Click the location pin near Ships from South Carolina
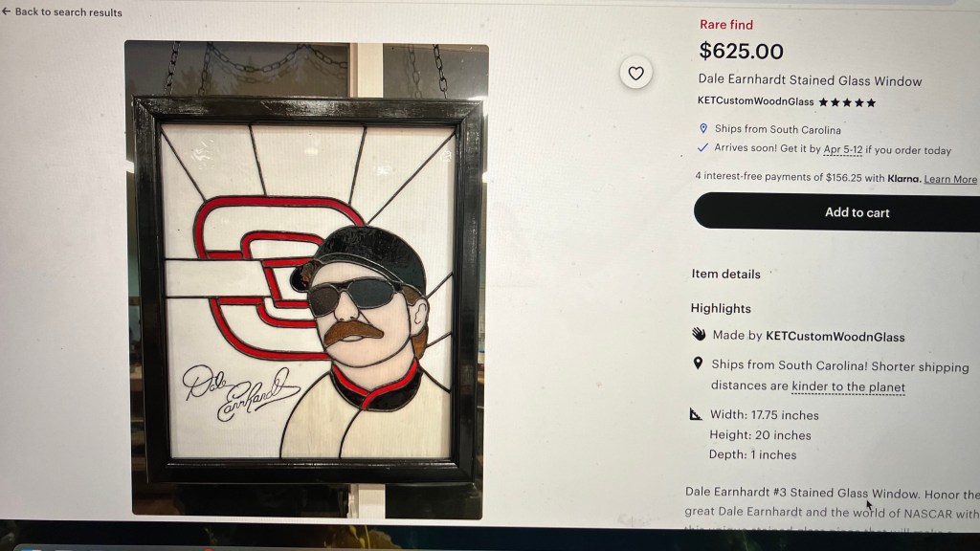This screenshot has height=551, width=980. point(703,128)
